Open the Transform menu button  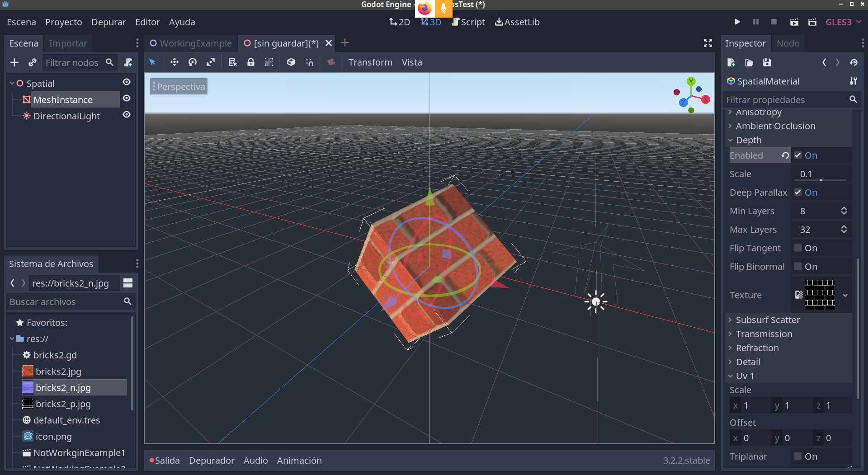(370, 62)
